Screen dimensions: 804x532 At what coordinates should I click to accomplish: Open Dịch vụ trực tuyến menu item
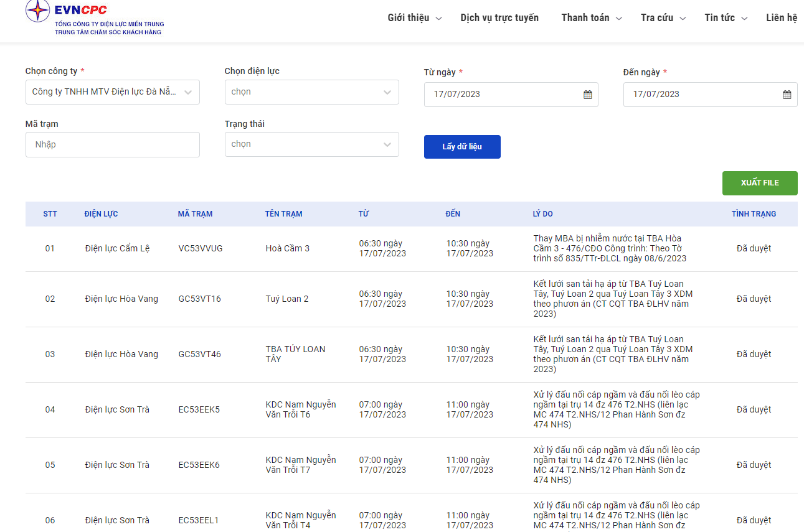click(499, 18)
